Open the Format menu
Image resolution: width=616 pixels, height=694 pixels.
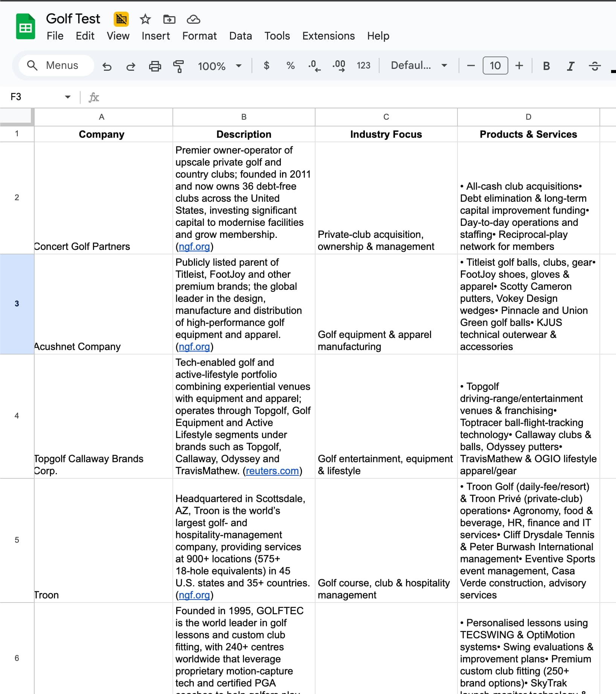pyautogui.click(x=199, y=36)
